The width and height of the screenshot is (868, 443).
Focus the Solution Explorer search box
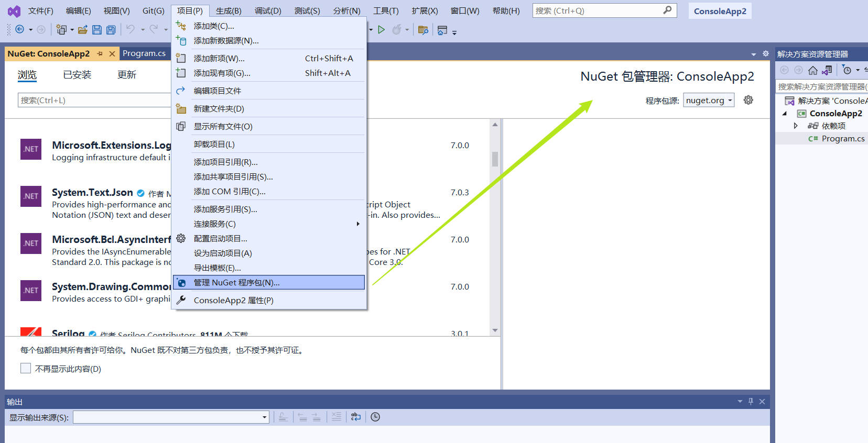pos(821,86)
